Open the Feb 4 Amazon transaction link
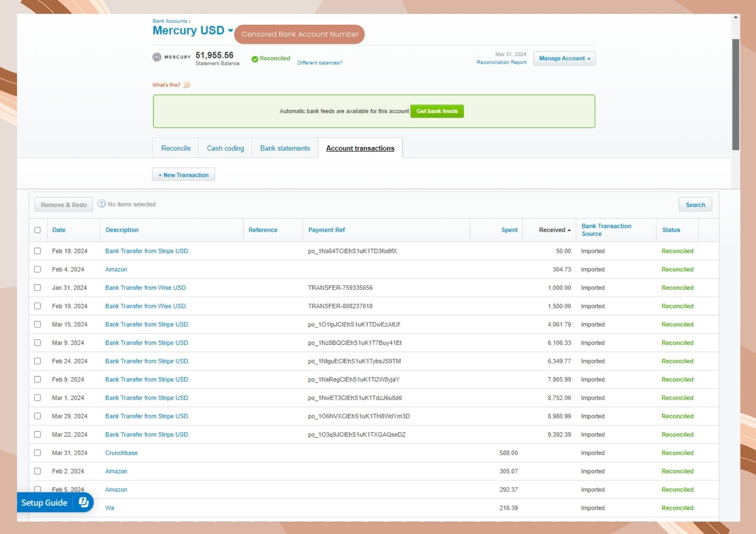 116,269
